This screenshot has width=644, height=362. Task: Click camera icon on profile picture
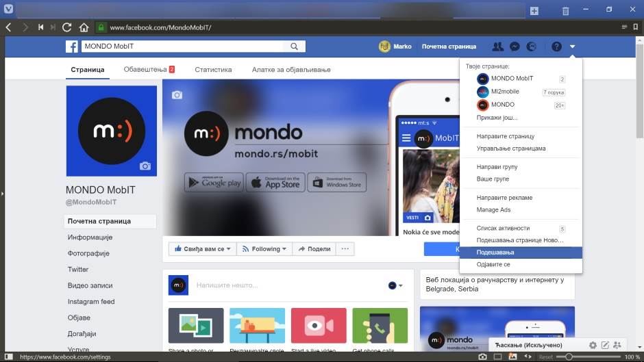pos(145,166)
